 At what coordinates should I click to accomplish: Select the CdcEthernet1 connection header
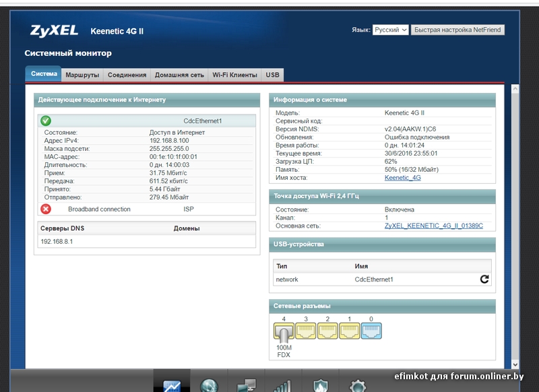coord(147,121)
